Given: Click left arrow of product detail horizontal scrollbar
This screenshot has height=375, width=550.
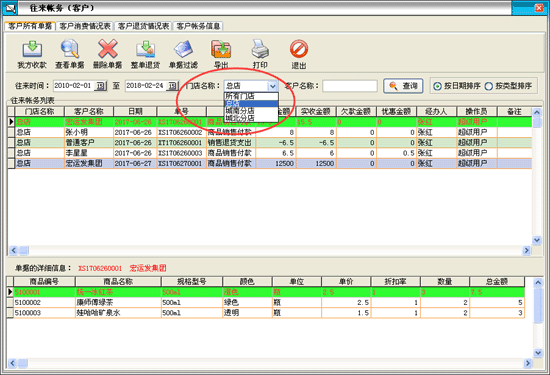Looking at the screenshot, I should (12, 363).
